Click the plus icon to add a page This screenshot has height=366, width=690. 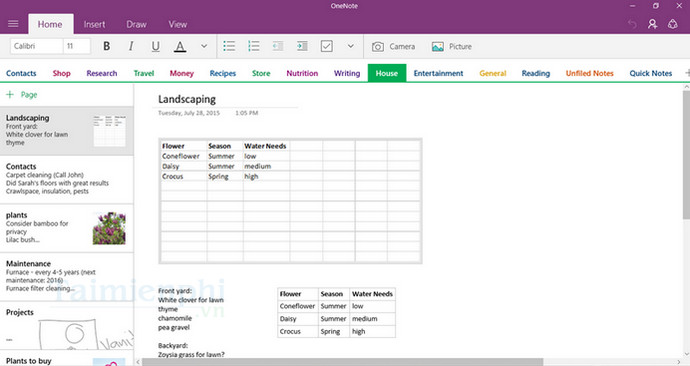point(10,94)
